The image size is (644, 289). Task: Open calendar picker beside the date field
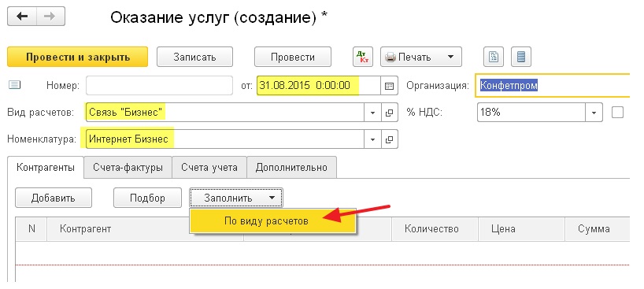(389, 86)
